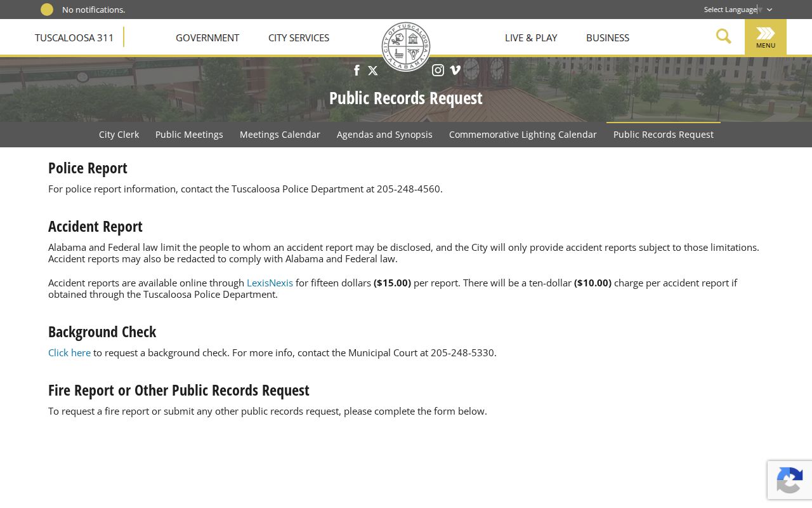Open the yellow MENU button

click(x=766, y=37)
